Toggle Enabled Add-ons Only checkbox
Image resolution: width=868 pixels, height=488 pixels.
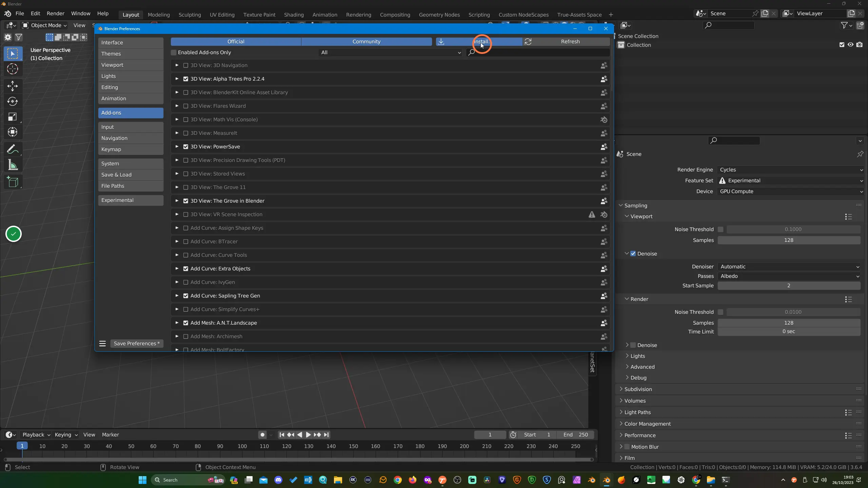pos(174,53)
